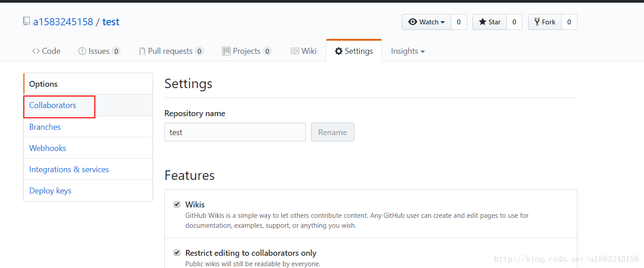
Task: Open Collaborators settings
Action: pos(88,105)
